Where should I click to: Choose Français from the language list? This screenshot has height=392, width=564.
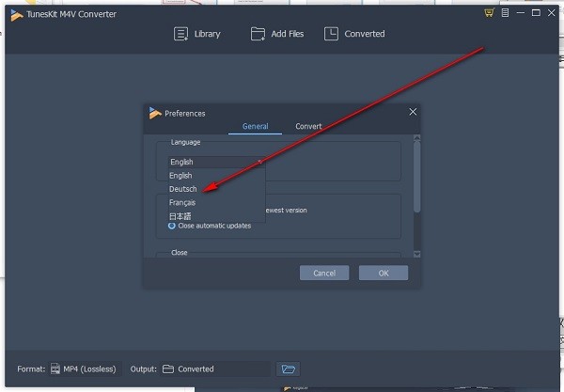[x=183, y=202]
